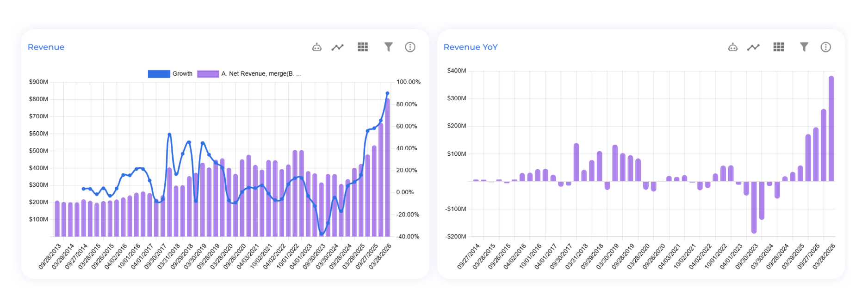
Task: Click the $400M axis label in Revenue YoY
Action: pos(457,71)
